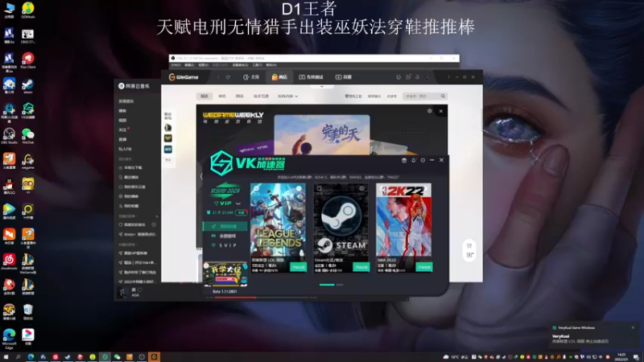Open 本地与下载 in Cloud Music
644x362 pixels.
pyautogui.click(x=130, y=167)
